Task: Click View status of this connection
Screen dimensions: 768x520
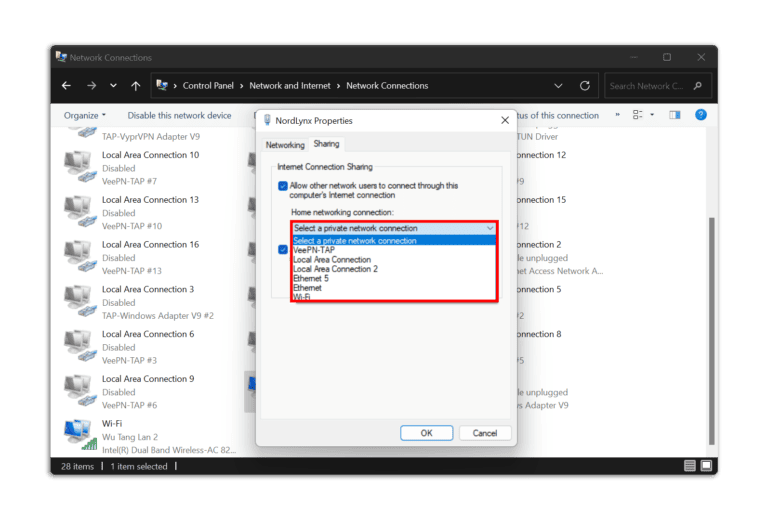Action: [x=558, y=116]
